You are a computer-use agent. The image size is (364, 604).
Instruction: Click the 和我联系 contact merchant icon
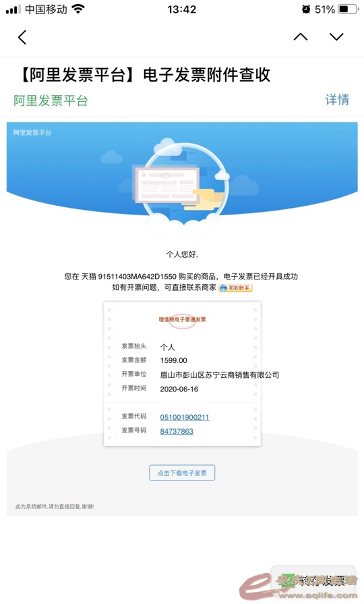[235, 287]
